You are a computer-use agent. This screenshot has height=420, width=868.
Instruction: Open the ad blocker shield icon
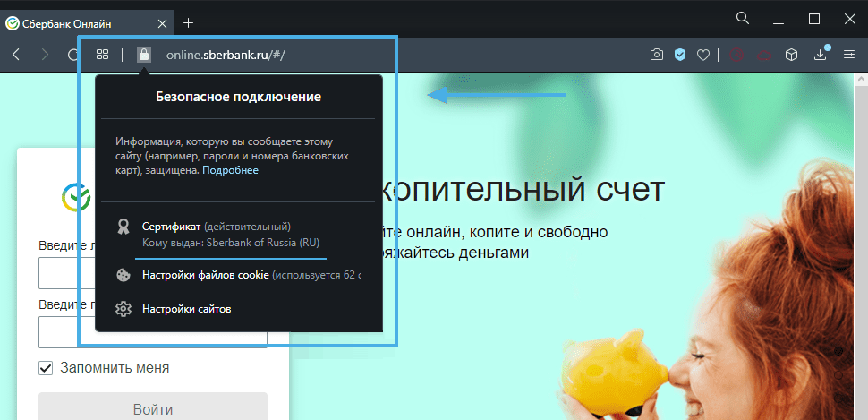click(680, 56)
